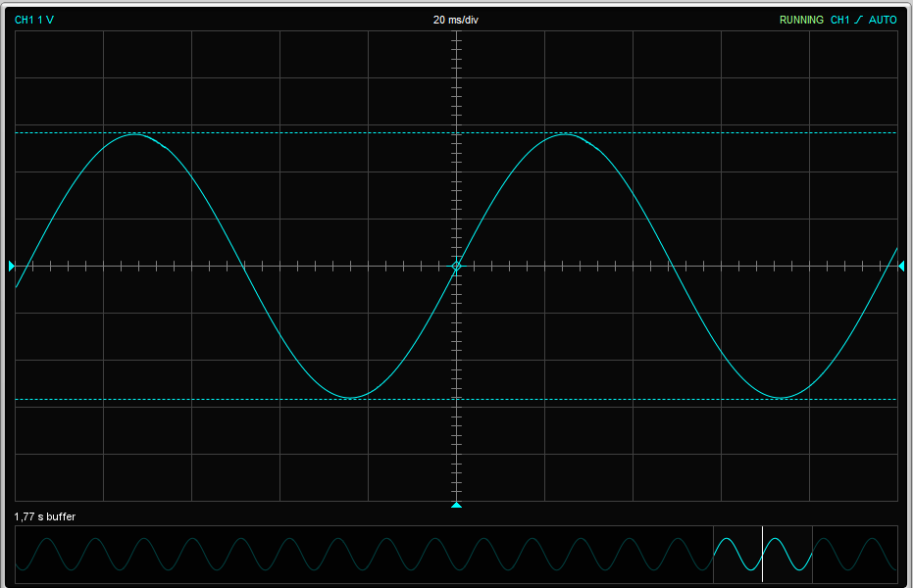Screen dimensions: 913x588
Task: Click the rising-edge trigger slope icon
Action: point(858,20)
